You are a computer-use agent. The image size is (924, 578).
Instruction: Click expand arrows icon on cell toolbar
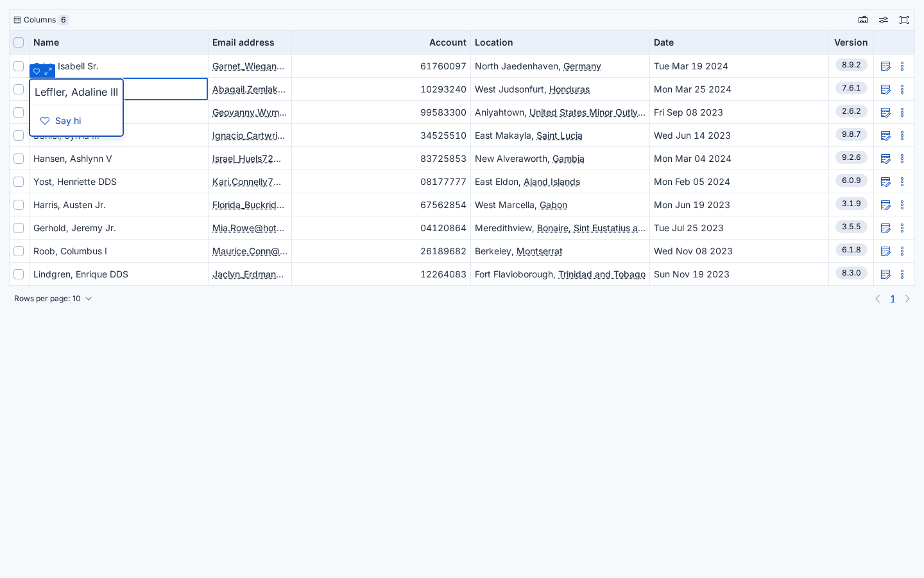point(48,71)
